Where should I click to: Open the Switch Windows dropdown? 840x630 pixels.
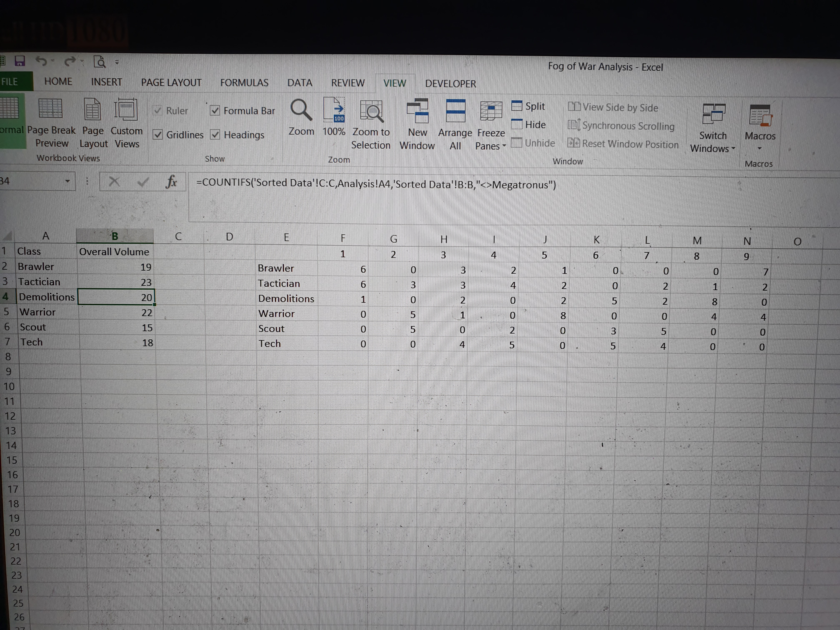(x=713, y=128)
